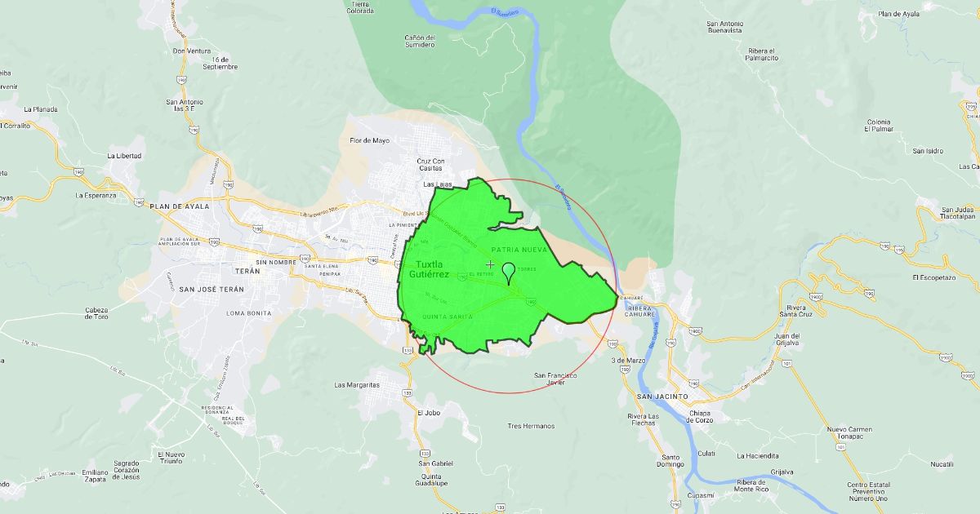Click the LOMA BONITA label
980x514 pixels.
point(248,313)
